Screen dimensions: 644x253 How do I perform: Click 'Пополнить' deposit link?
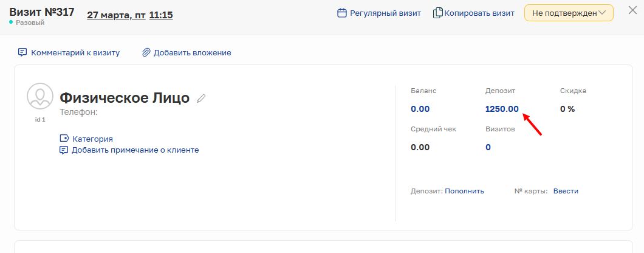tap(464, 191)
